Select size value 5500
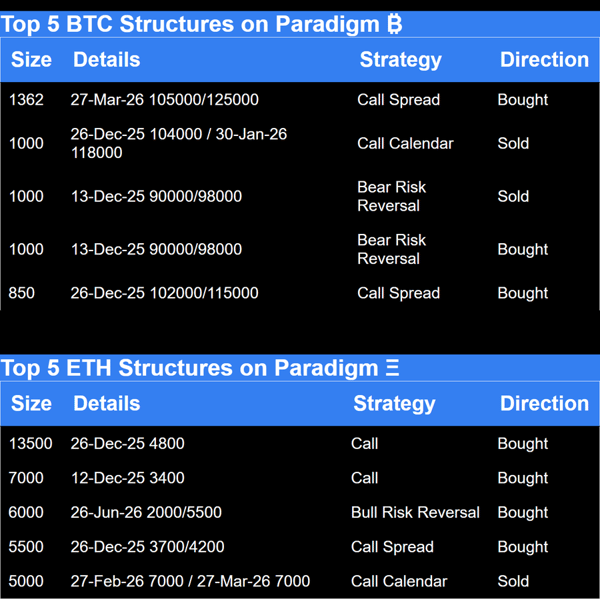Screen dimensions: 600x599 pos(26,547)
